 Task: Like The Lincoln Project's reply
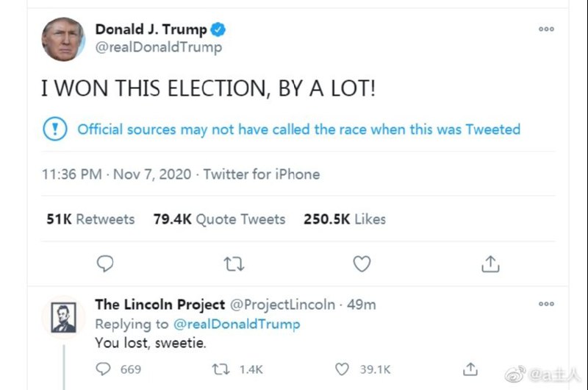(342, 369)
